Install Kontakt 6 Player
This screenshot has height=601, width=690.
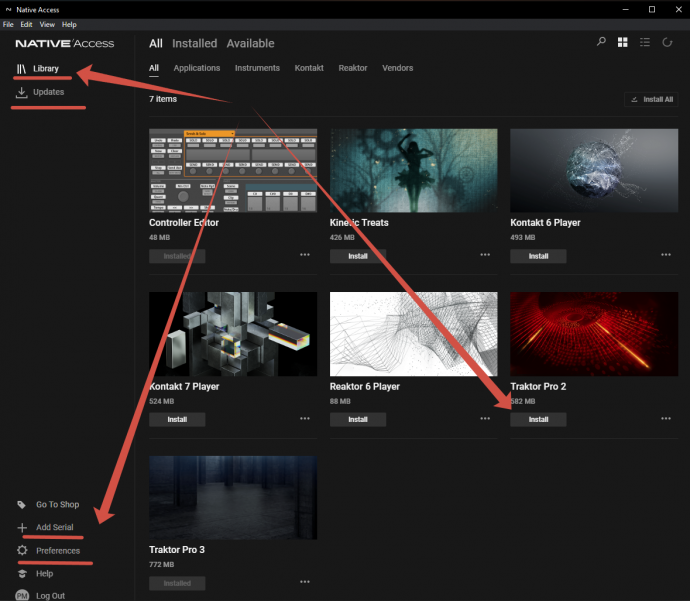click(538, 256)
